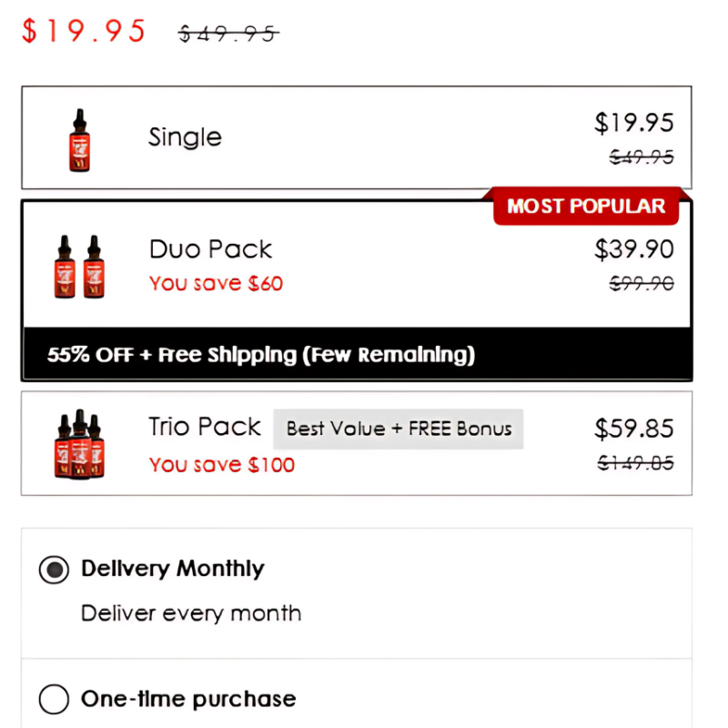Screen dimensions: 728x728
Task: Click the $59.85 Trio Pack price
Action: click(633, 429)
